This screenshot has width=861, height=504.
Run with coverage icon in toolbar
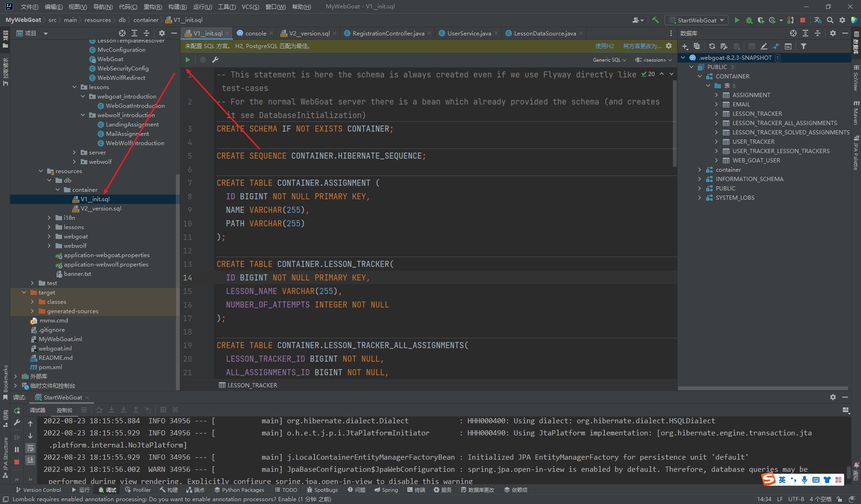761,20
